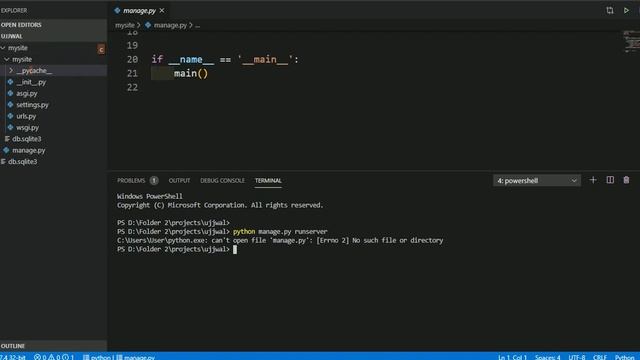Select the Terminal panel tab

[268, 180]
